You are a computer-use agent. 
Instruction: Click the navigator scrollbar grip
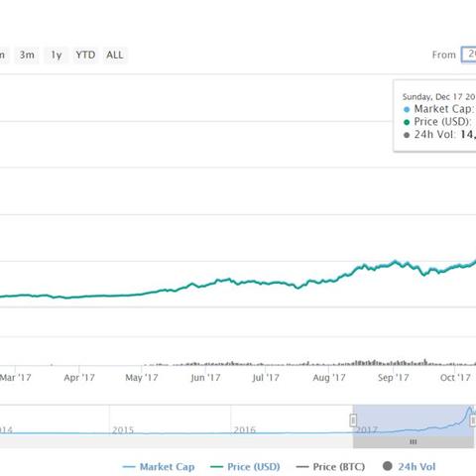click(414, 442)
